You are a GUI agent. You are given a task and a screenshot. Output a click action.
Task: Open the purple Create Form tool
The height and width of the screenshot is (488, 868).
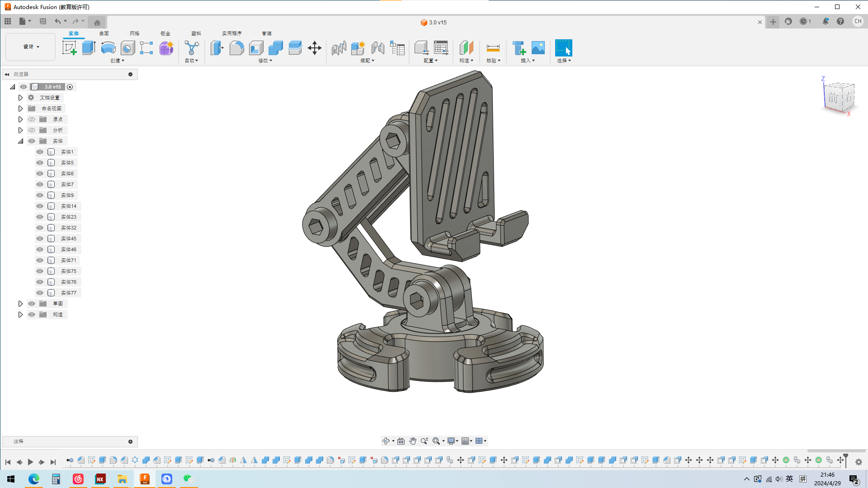tap(166, 48)
